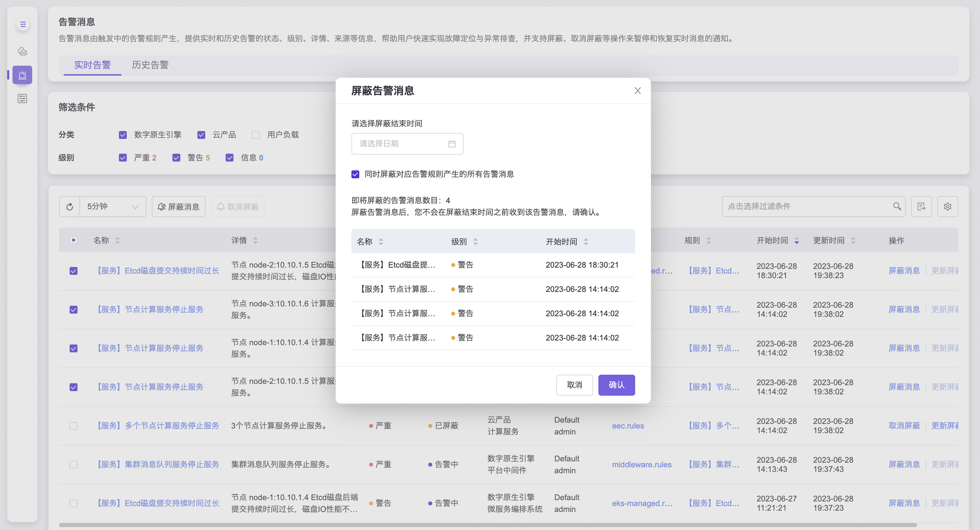Switch to the 历史告警 tab
Viewport: 980px width, 530px height.
pyautogui.click(x=150, y=65)
